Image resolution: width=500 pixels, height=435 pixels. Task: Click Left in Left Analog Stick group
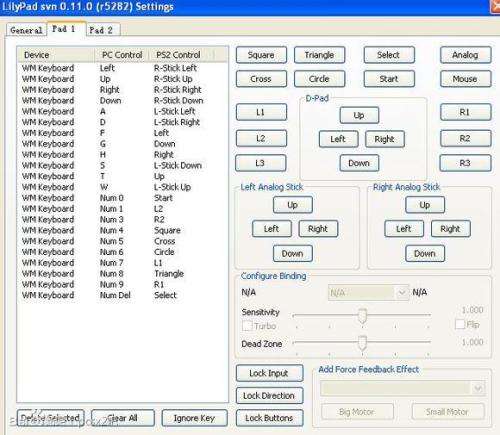[x=272, y=229]
